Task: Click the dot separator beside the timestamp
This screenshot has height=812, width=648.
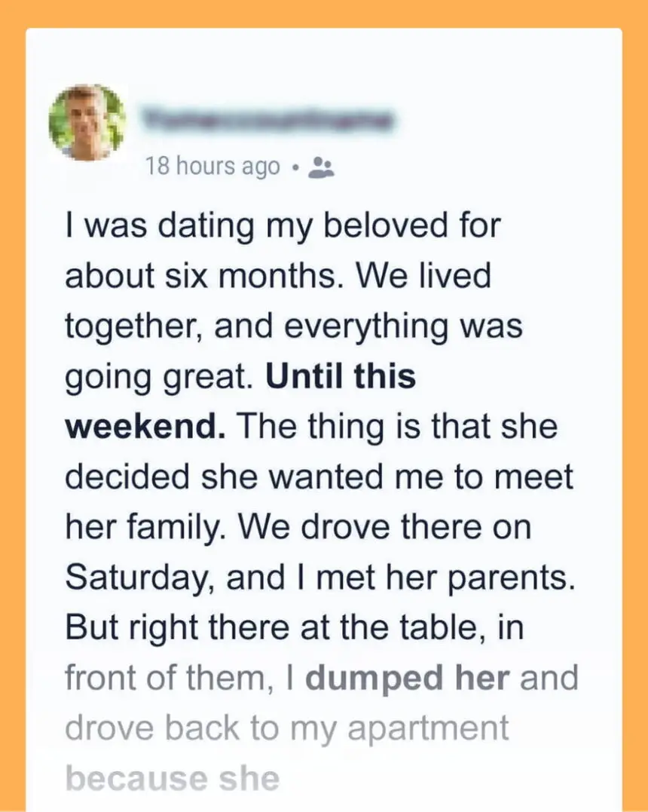Action: (x=299, y=167)
